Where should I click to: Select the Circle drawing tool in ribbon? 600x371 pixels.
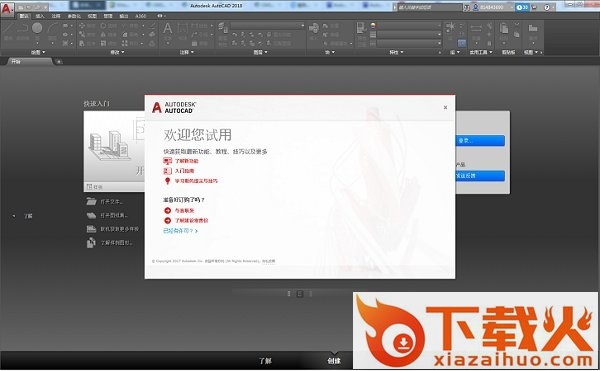pos(37,28)
